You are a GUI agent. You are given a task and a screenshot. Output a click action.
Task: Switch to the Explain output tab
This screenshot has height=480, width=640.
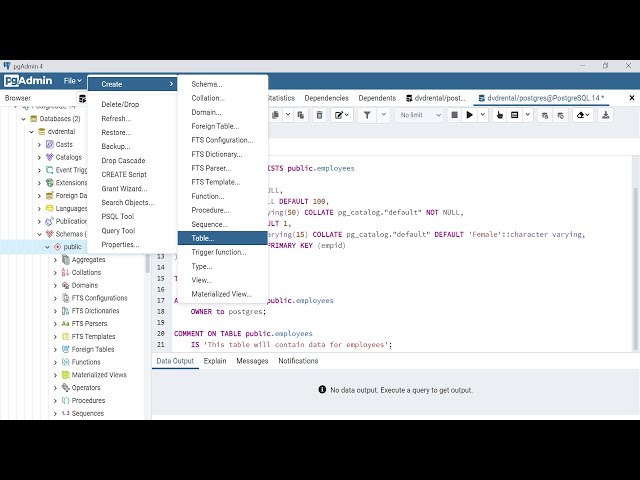[215, 361]
